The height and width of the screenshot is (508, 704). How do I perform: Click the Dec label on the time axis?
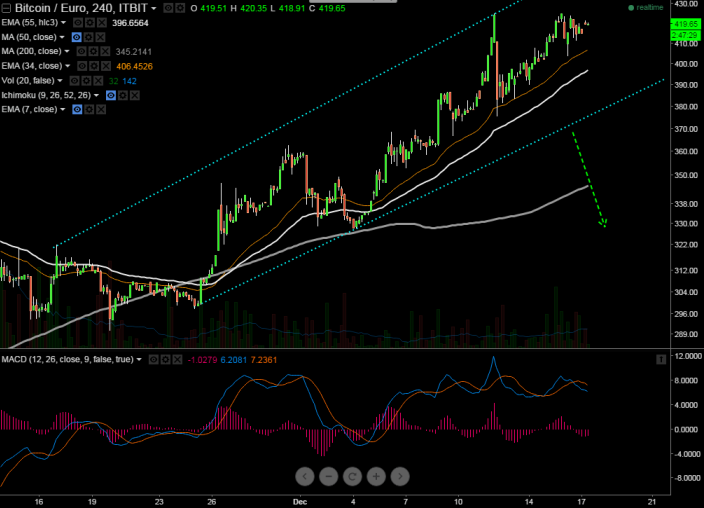tap(300, 502)
